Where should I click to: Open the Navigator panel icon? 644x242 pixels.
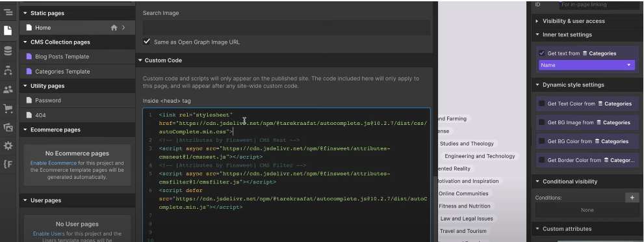(8, 12)
